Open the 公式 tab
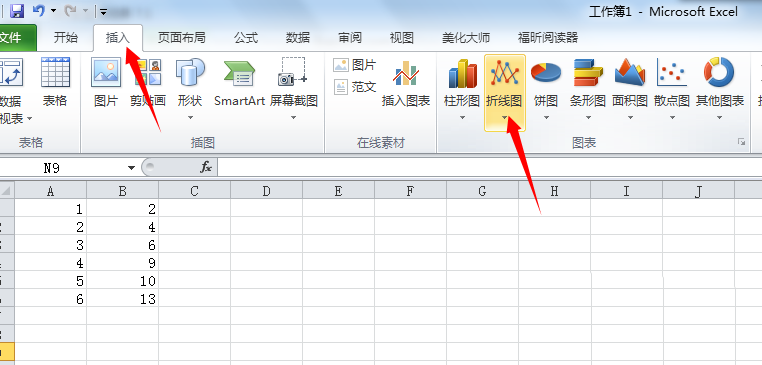The height and width of the screenshot is (365, 762). pos(245,38)
